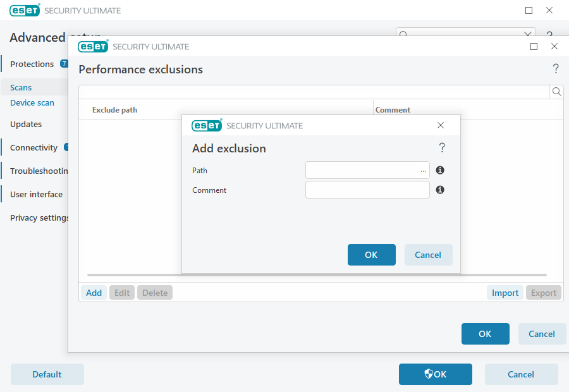Screen dimensions: 569x392
Task: Click the search magnifier in Performance exclusions
Action: pos(556,92)
